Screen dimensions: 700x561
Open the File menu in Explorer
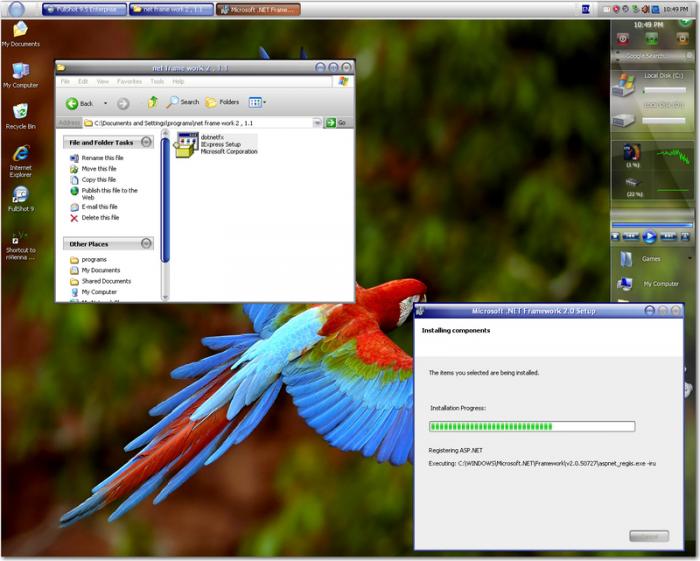(65, 82)
